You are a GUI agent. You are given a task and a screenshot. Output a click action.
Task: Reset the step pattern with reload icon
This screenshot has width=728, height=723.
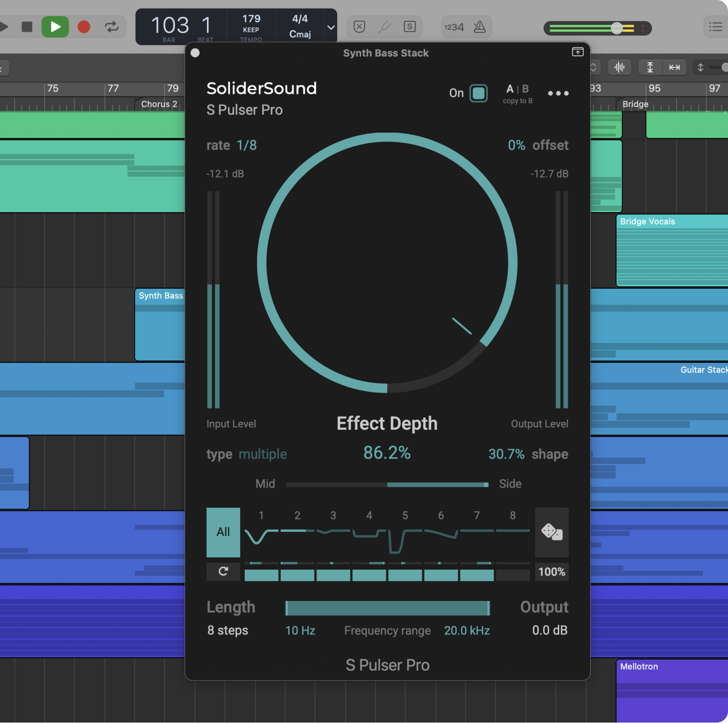pyautogui.click(x=223, y=571)
